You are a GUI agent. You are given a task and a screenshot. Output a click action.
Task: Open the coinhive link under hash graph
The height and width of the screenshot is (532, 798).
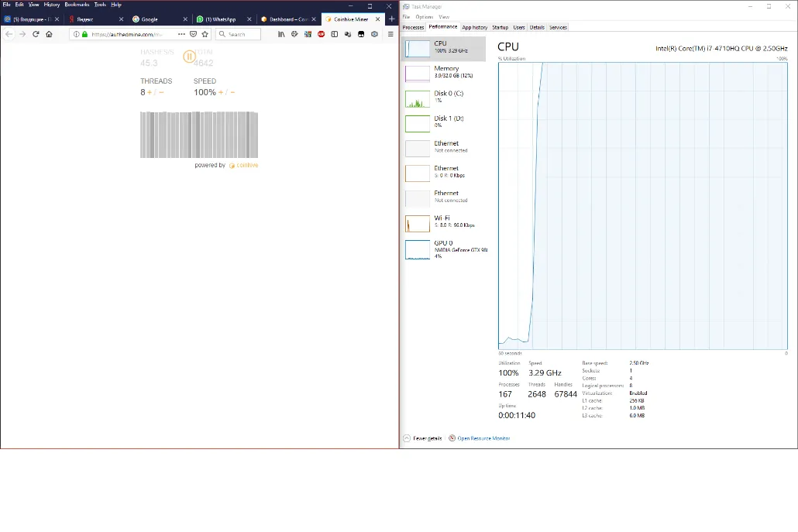pos(244,165)
